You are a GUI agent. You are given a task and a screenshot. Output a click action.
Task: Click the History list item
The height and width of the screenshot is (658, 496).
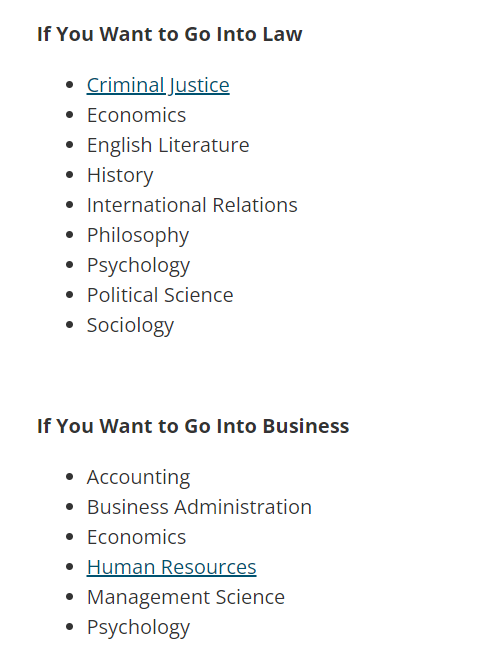click(120, 175)
